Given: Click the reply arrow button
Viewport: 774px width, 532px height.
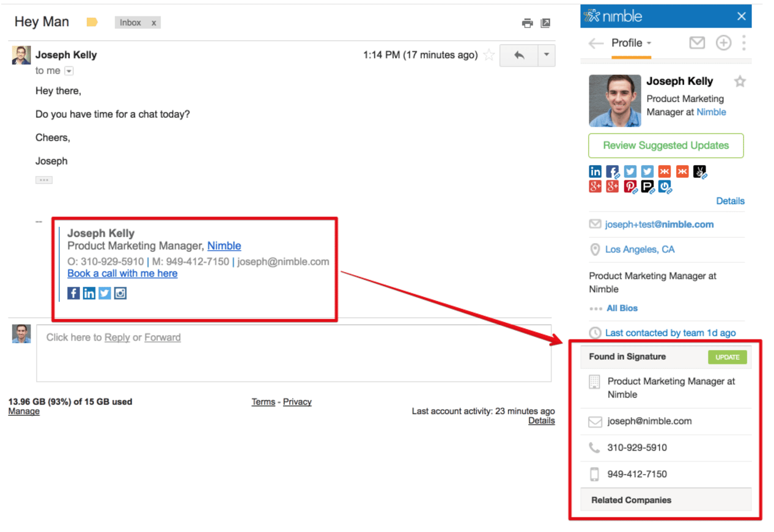Looking at the screenshot, I should (518, 56).
